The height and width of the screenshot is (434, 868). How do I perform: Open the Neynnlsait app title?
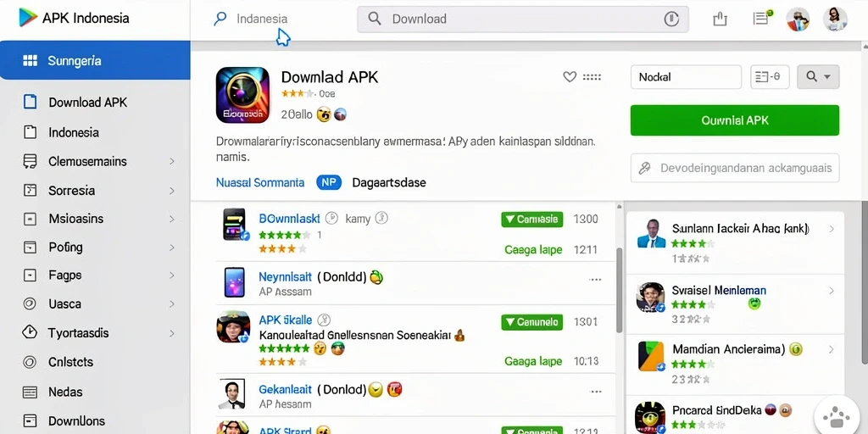285,276
